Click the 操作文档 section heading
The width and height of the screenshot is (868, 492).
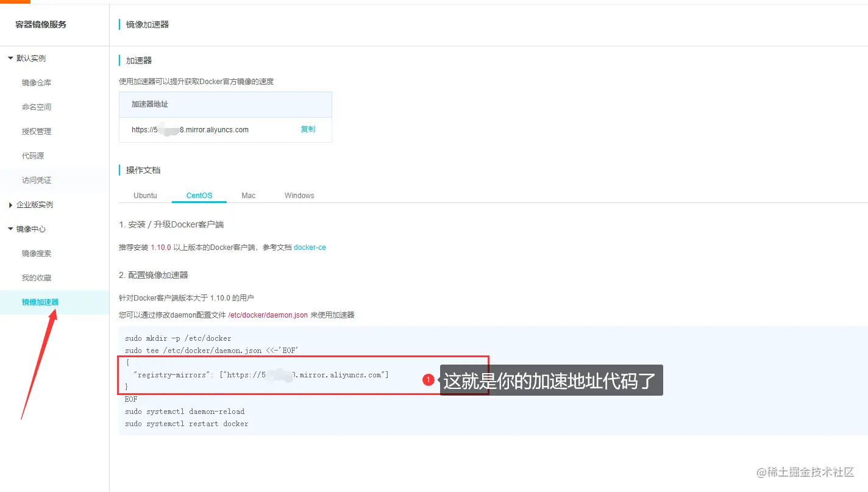coord(143,170)
